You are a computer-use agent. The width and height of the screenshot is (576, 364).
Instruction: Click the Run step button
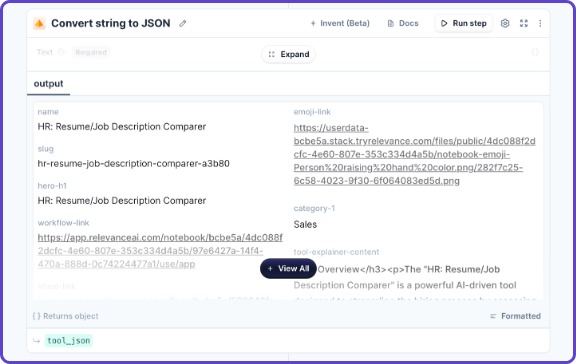[x=464, y=23]
